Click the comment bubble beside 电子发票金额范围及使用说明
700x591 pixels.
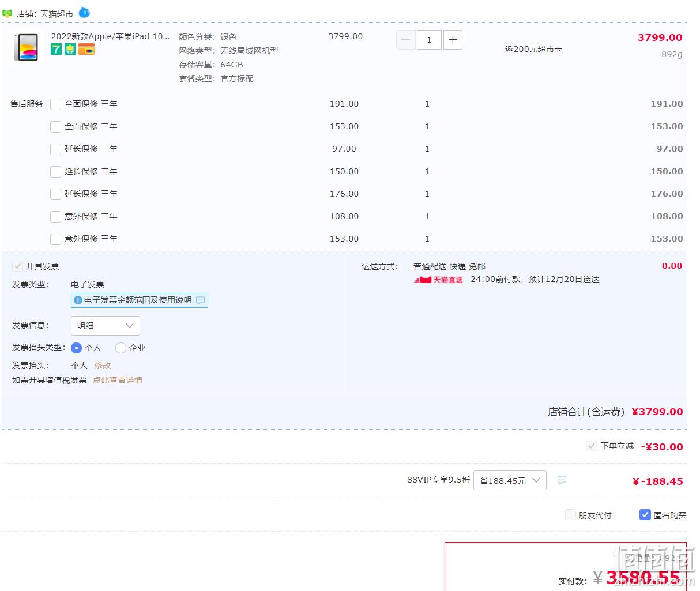pyautogui.click(x=200, y=300)
